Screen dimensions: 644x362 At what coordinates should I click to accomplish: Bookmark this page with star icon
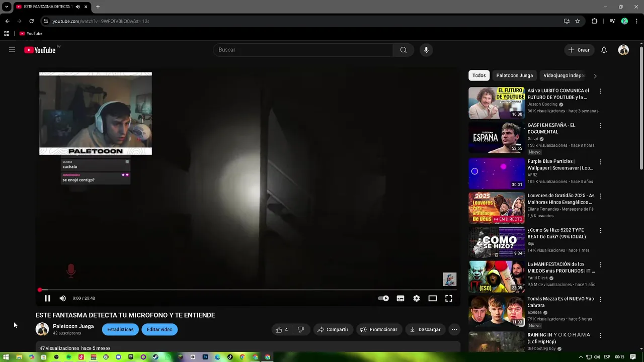point(578,21)
